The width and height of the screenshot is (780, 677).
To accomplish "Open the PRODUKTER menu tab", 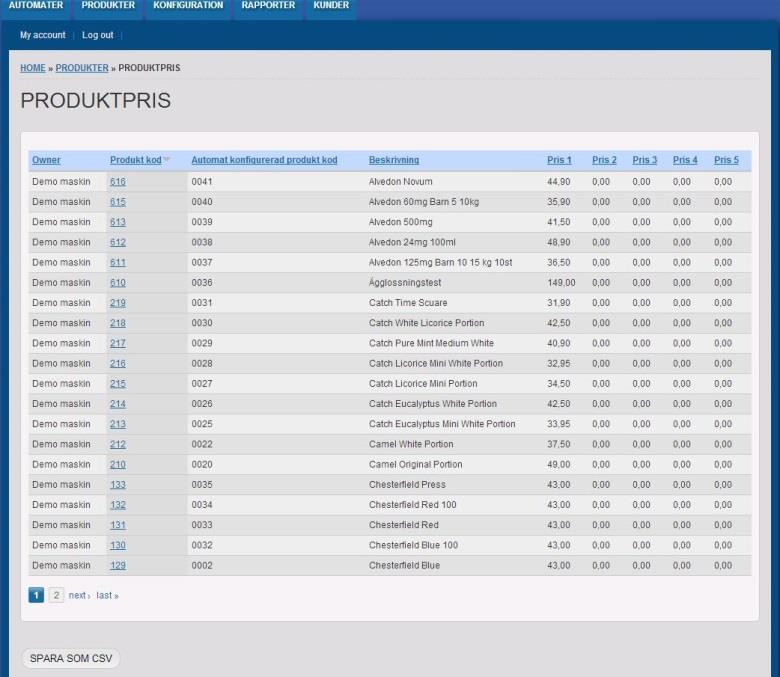I will point(108,5).
